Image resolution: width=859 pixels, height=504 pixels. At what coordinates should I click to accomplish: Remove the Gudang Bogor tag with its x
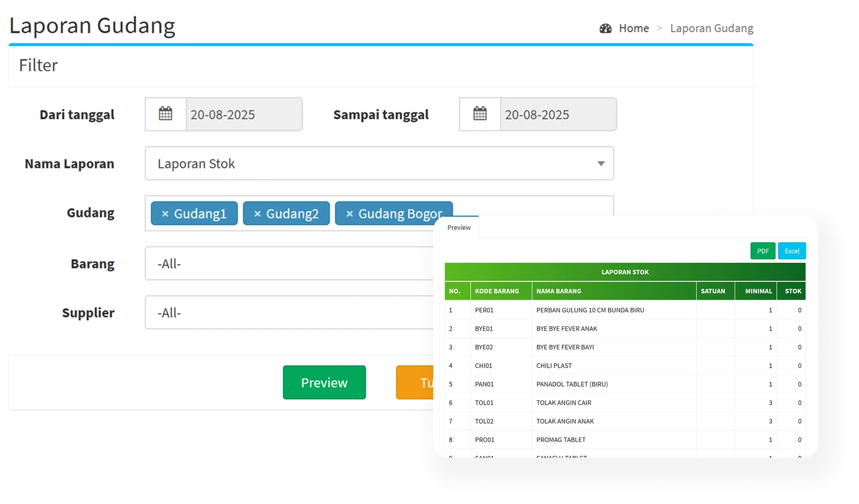tap(349, 214)
